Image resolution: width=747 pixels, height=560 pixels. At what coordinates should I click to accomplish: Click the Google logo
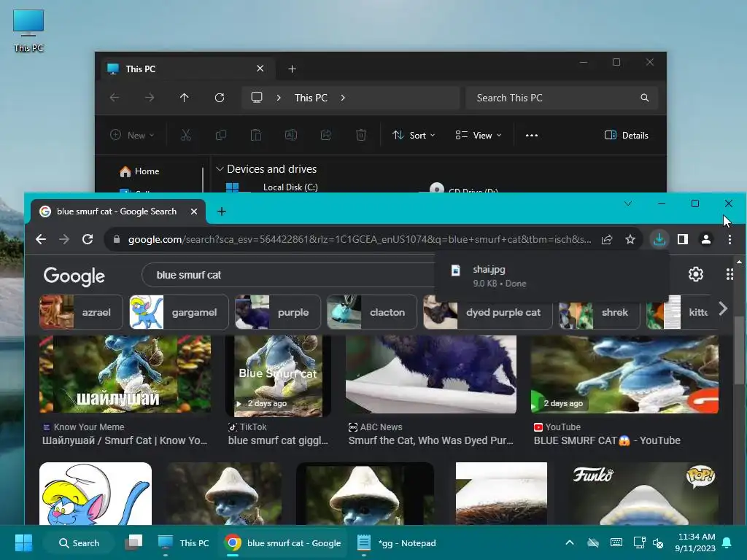(x=74, y=276)
